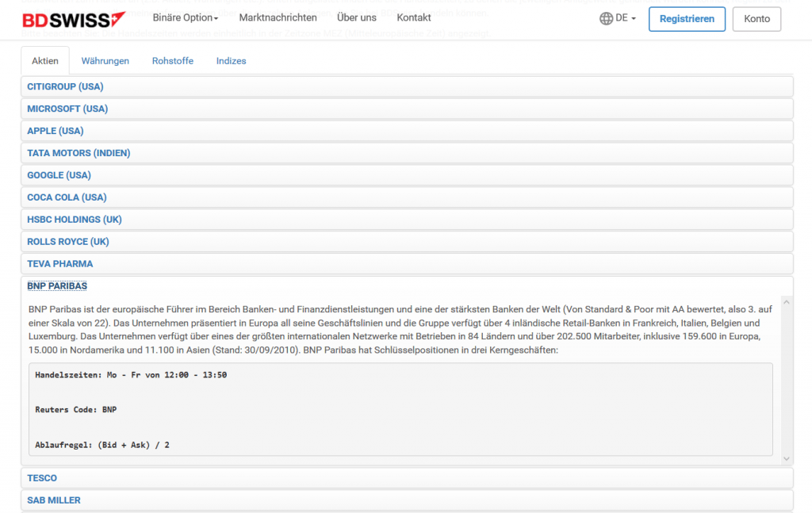Select the Aktien tab
The height and width of the screenshot is (513, 812).
pyautogui.click(x=45, y=61)
